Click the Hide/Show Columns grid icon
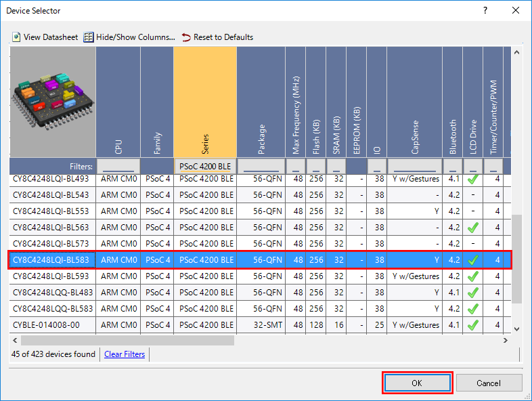The image size is (532, 401). point(88,37)
